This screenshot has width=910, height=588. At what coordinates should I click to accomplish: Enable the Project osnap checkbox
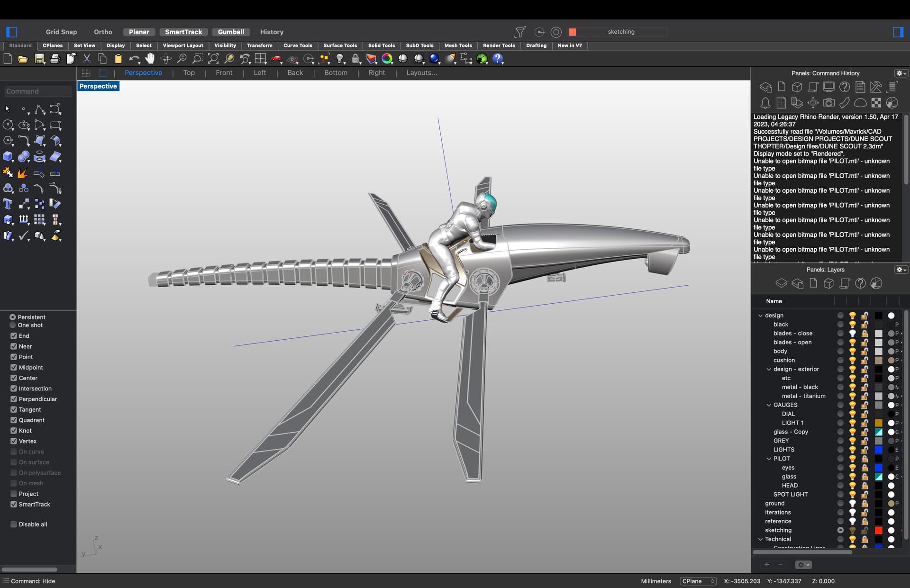(x=14, y=494)
